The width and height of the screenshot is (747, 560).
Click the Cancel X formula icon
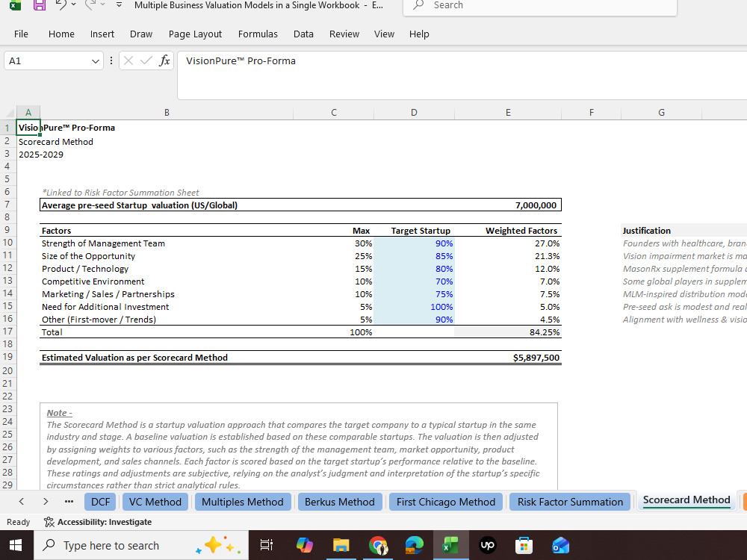(128, 60)
